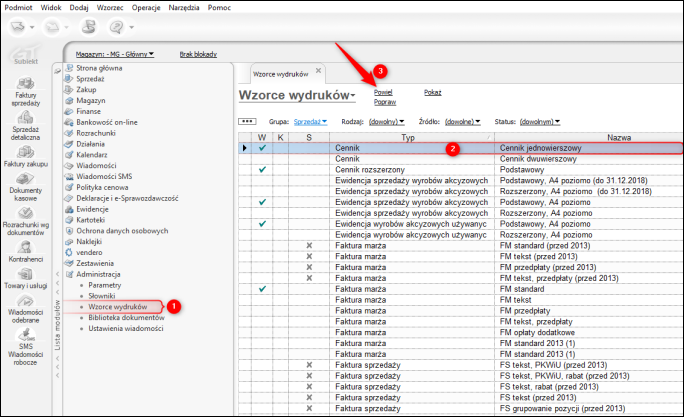This screenshot has width=684, height=417.
Task: Open SMS Wiadomości robocze shortcut icon
Action: click(x=25, y=335)
